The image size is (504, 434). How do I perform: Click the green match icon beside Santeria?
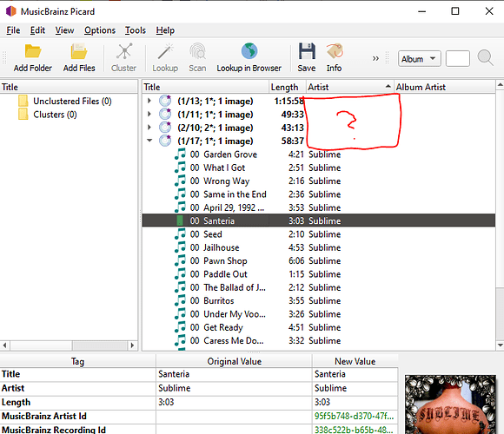click(x=180, y=220)
